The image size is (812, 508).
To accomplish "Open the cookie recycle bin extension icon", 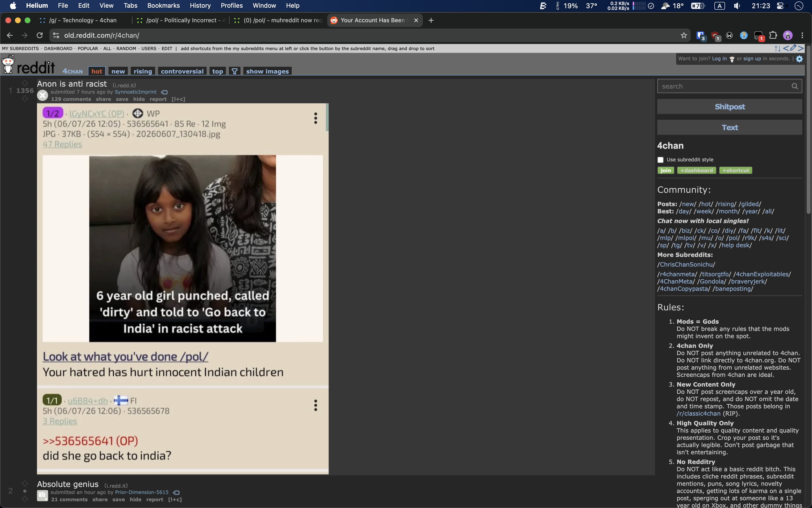I will click(x=744, y=35).
